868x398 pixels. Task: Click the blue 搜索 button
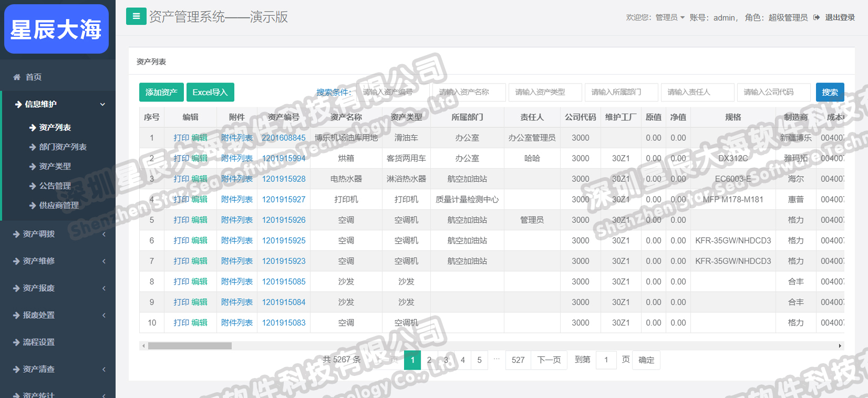(830, 92)
